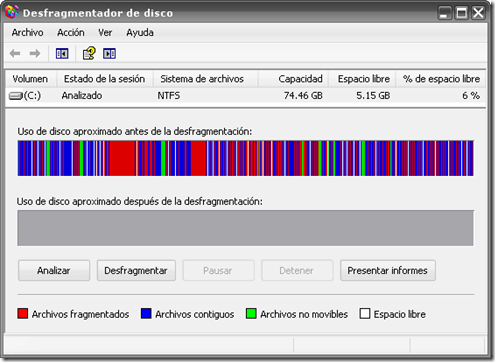Sort by Estado de la sesión header
The width and height of the screenshot is (495, 362).
[x=105, y=79]
